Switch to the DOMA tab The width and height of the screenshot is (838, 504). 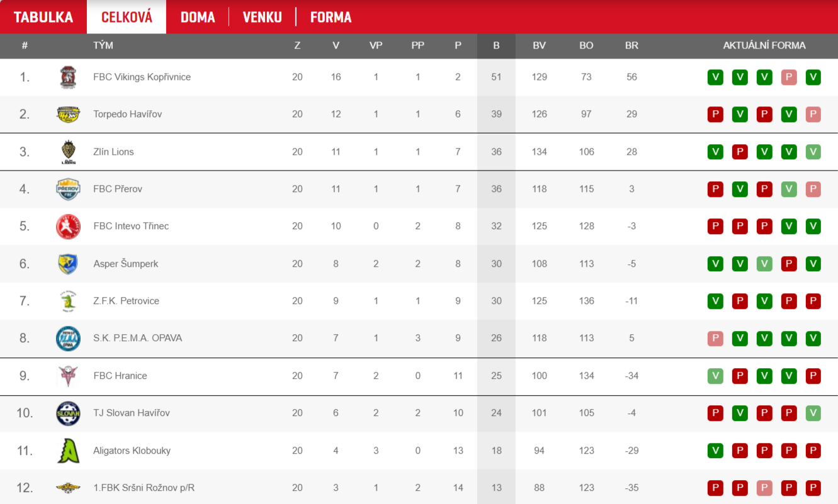(198, 17)
